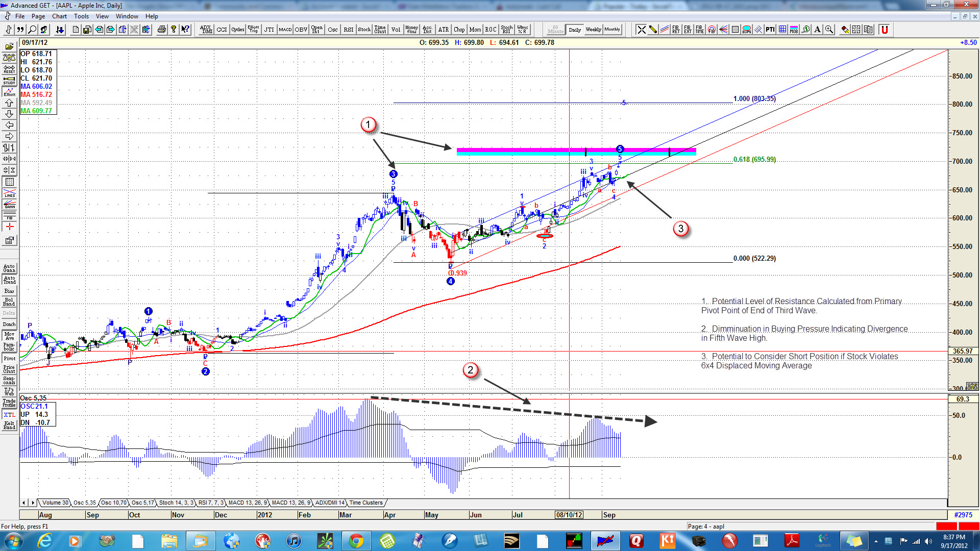The width and height of the screenshot is (980, 551).
Task: Switch chart to Weekly timeframe
Action: pyautogui.click(x=593, y=30)
